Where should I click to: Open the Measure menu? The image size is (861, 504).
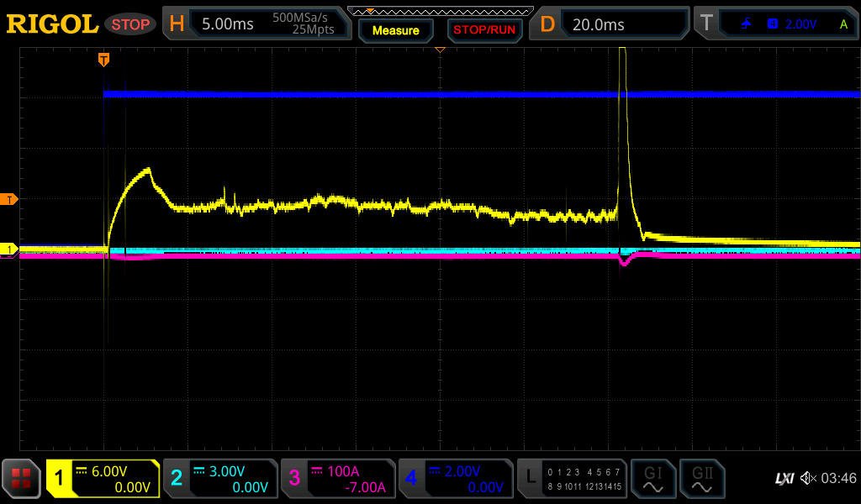click(x=395, y=30)
